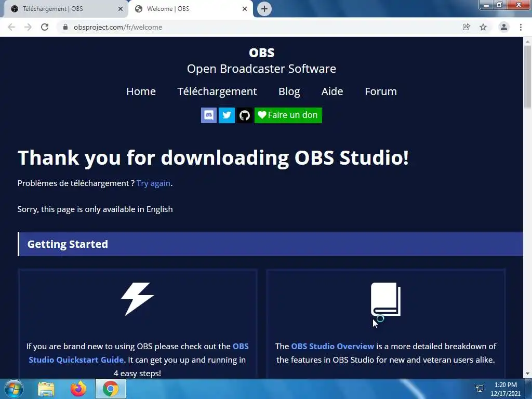Open the Discord icon link
The image size is (532, 399).
[209, 115]
